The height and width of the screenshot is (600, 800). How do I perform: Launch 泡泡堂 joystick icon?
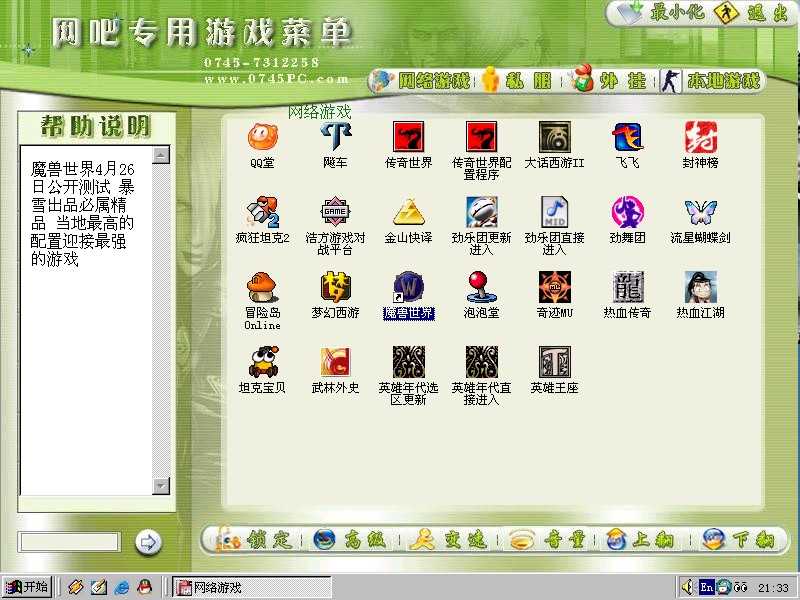click(x=482, y=287)
